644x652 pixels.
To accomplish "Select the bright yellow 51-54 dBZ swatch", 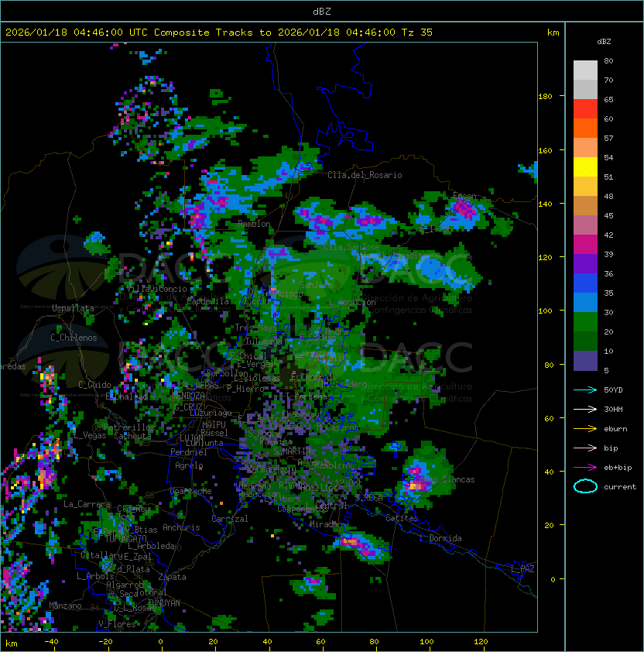I will pyautogui.click(x=585, y=167).
